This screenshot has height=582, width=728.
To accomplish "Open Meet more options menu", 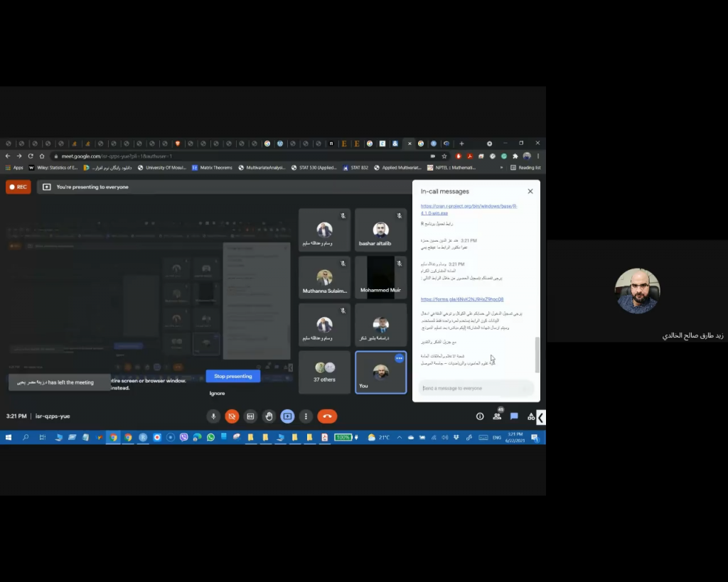I will coord(306,416).
